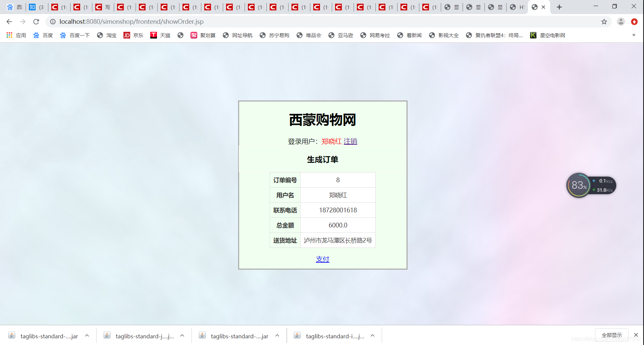Open the third taglibs-standard jar download

click(x=234, y=336)
